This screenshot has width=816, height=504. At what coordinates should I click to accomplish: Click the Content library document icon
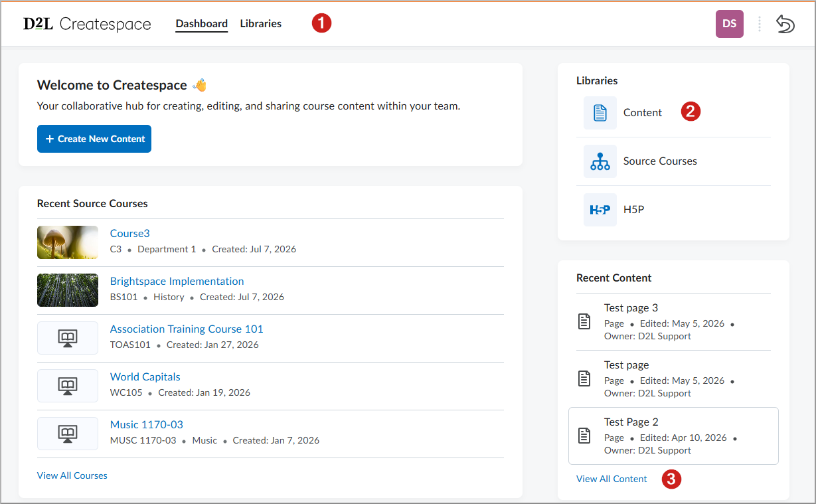[x=600, y=113]
